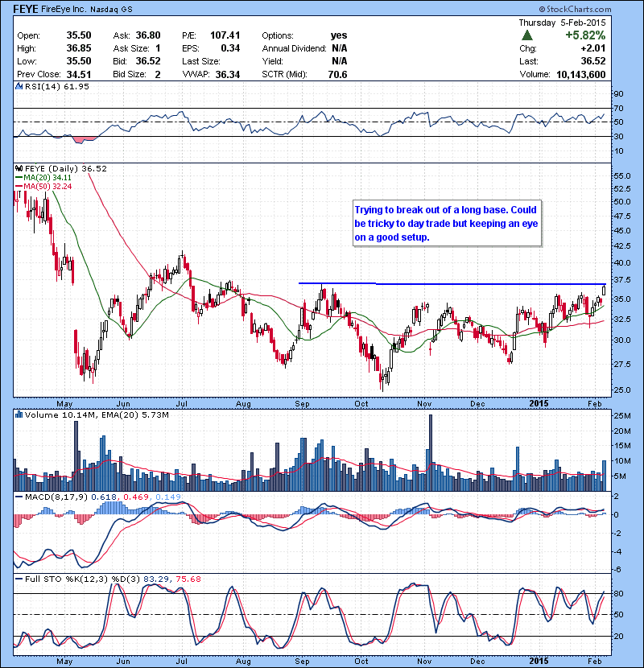The width and height of the screenshot is (644, 668).
Task: Click the EPS value '0.34'
Action: coord(230,48)
